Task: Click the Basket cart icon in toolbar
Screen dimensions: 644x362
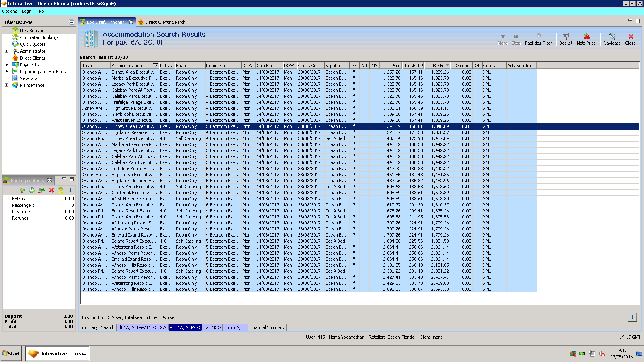Action: 566,39
